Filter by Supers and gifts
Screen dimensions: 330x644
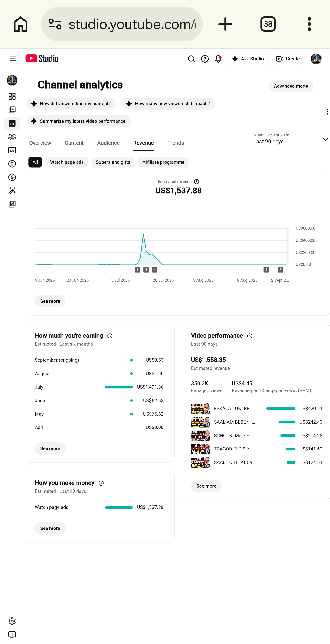tap(113, 162)
